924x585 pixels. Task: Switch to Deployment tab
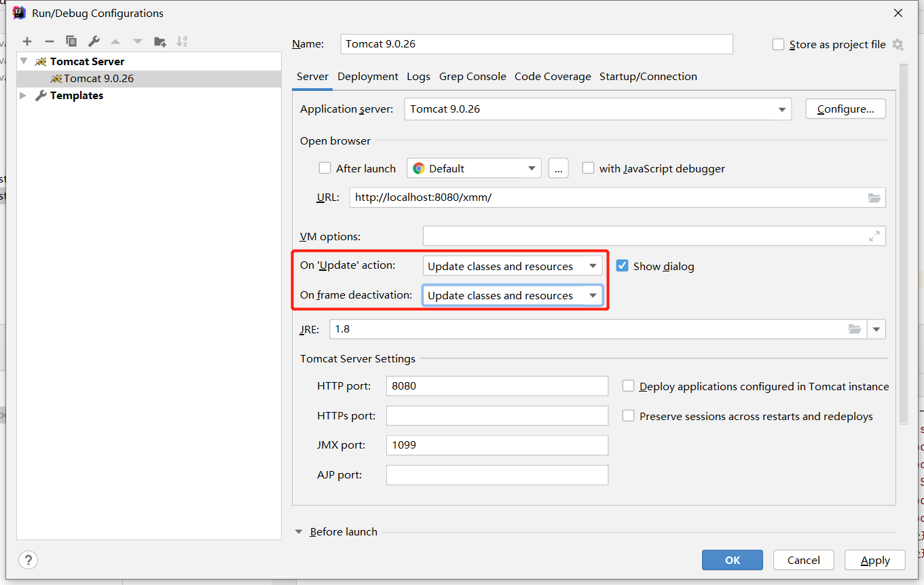coord(368,77)
